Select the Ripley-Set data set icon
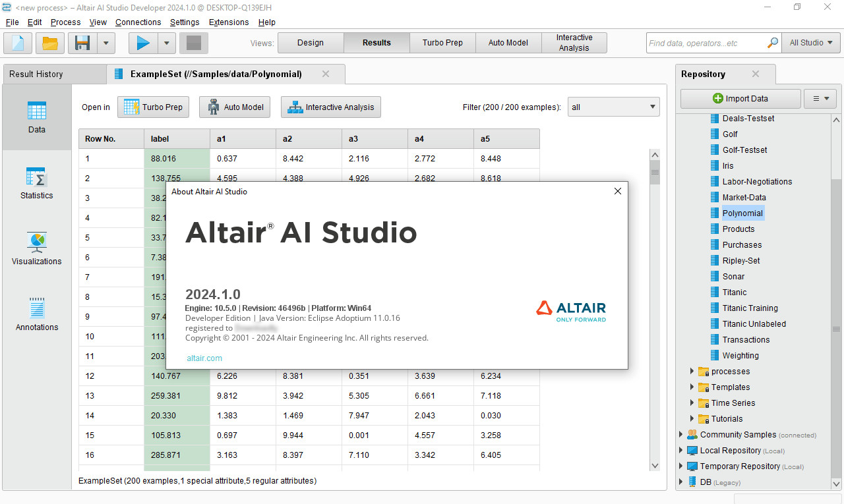 point(715,261)
